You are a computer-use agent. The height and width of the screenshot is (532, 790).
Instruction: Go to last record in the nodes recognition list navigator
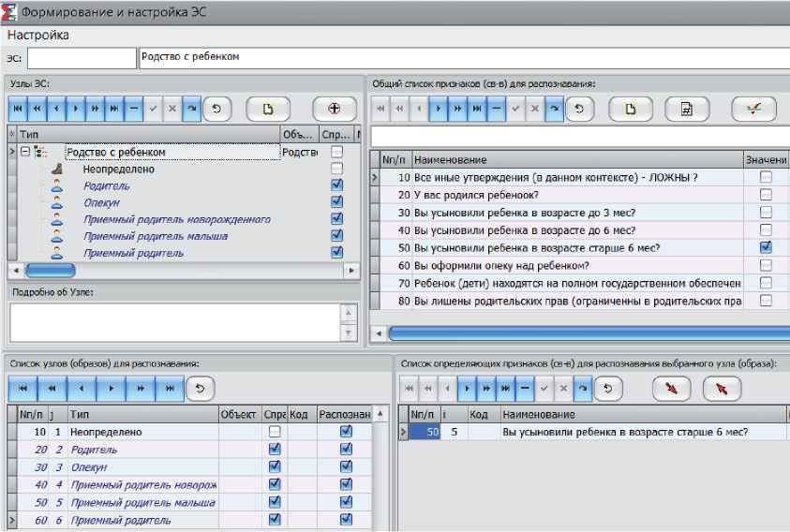tap(170, 388)
